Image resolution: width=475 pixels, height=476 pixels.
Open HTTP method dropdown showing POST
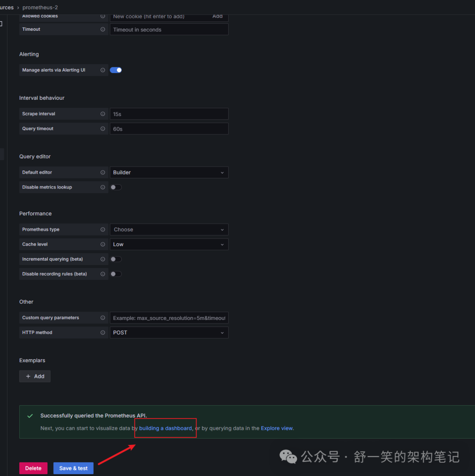(x=169, y=333)
